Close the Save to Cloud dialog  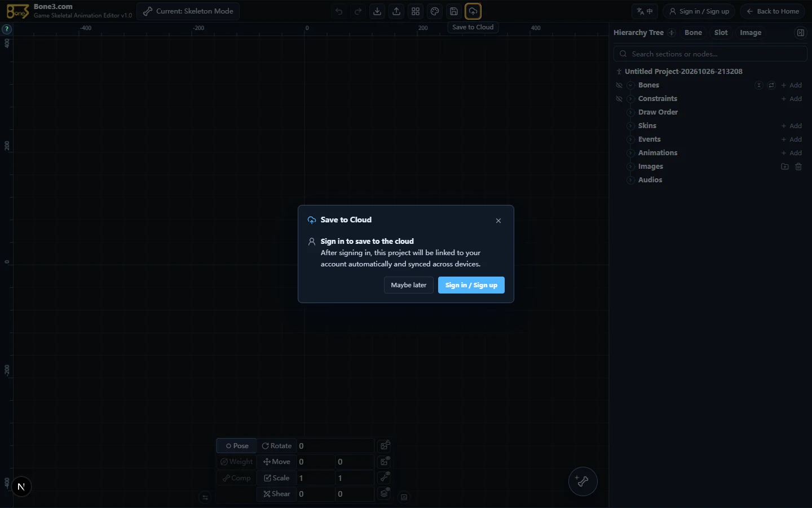[498, 221]
